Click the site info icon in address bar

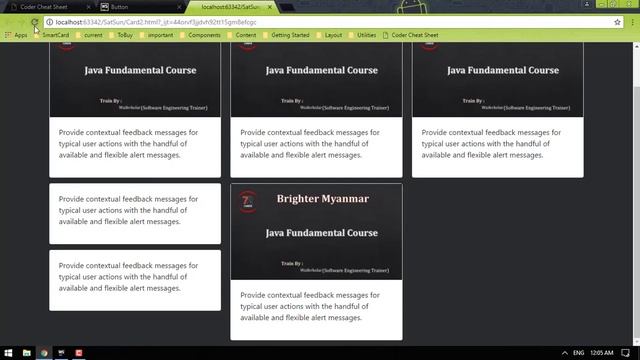point(49,22)
